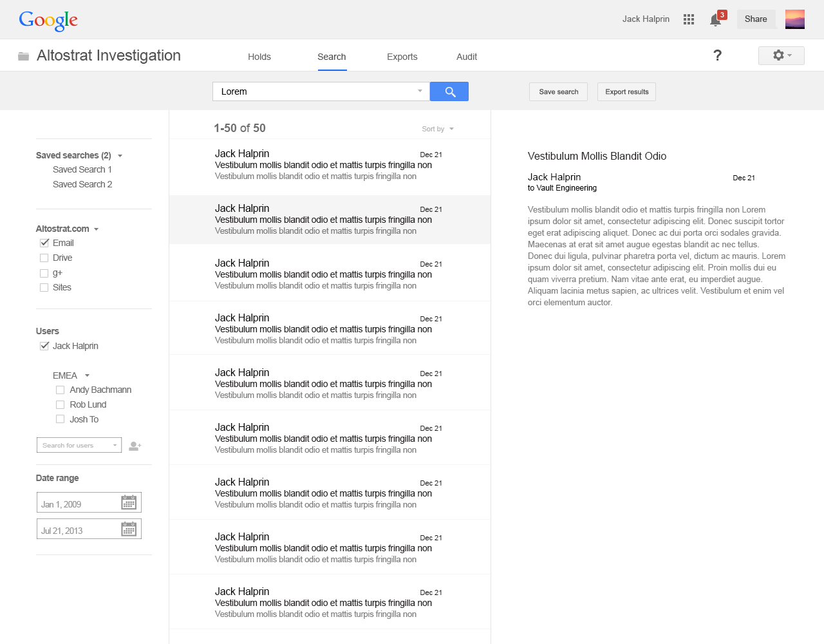This screenshot has width=824, height=644.
Task: Check the Josh To checkbox
Action: coord(61,419)
